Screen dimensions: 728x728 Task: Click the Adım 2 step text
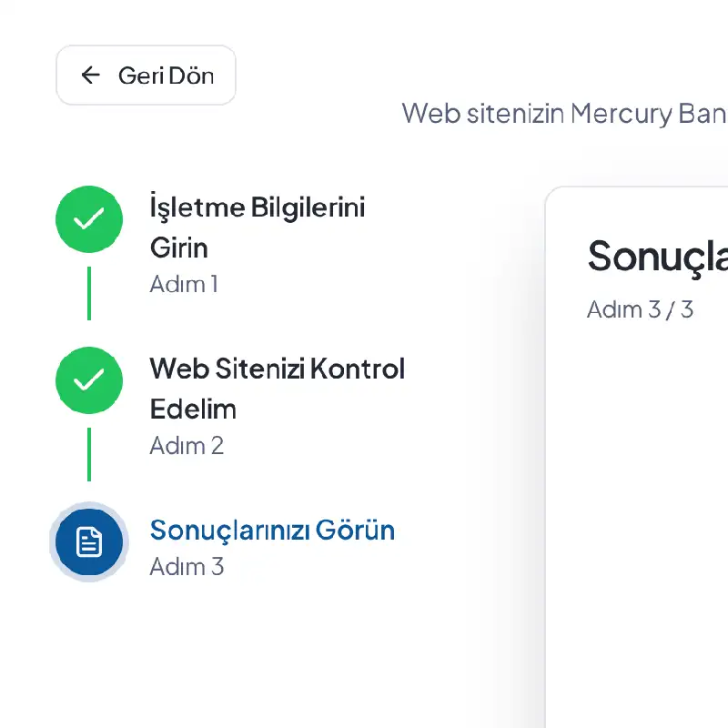187,446
